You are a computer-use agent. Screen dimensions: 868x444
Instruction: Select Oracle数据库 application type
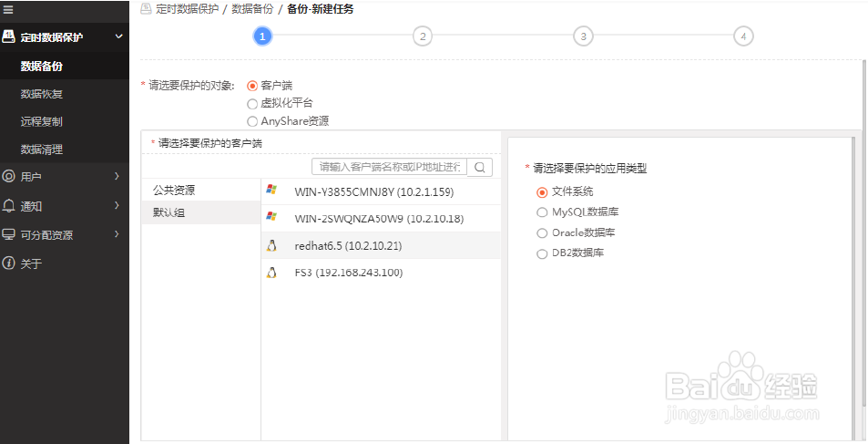542,233
